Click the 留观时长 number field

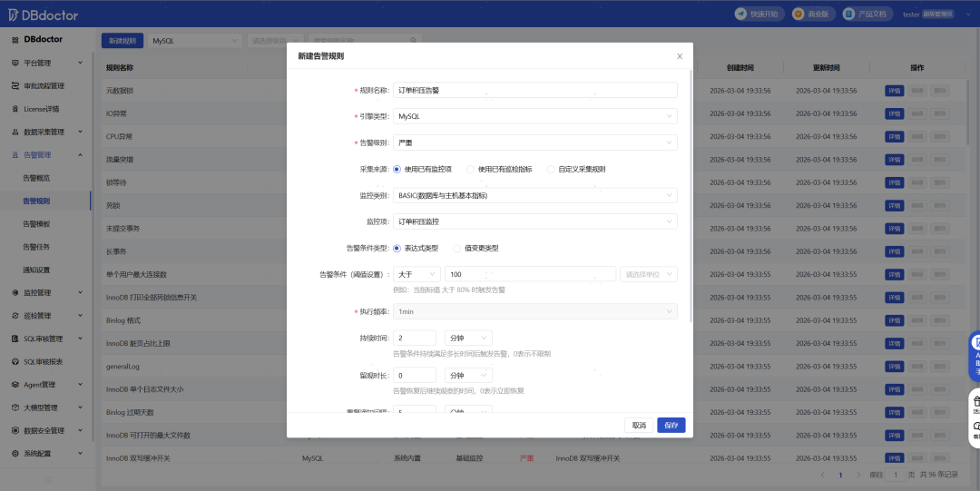[415, 376]
